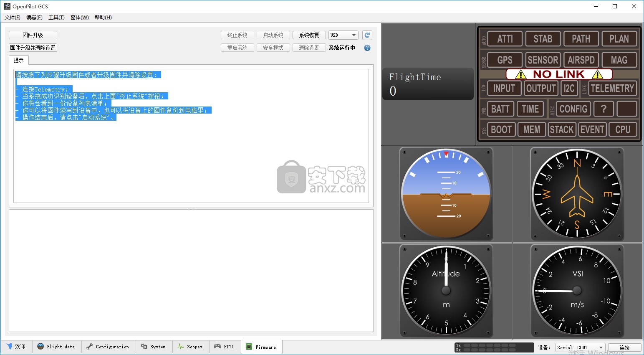Screen dimensions: 644x355
Task: Click the 连接 connect button
Action: point(624,347)
